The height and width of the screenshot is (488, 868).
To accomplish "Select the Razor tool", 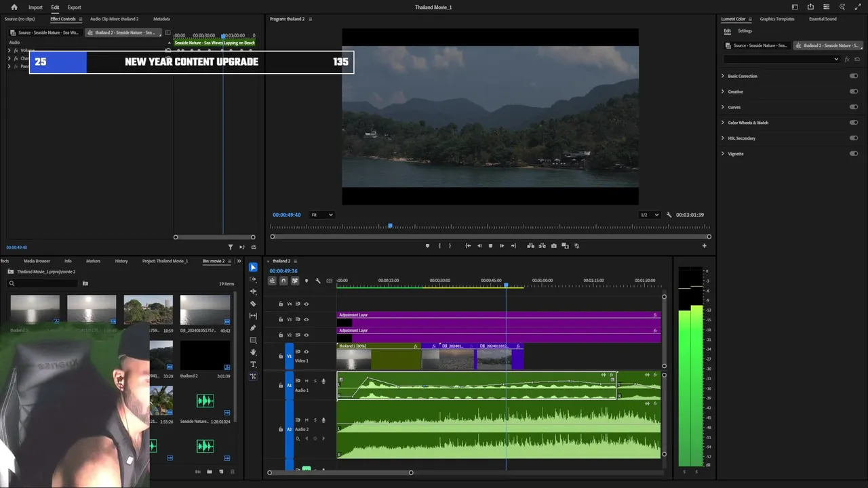I will [253, 304].
